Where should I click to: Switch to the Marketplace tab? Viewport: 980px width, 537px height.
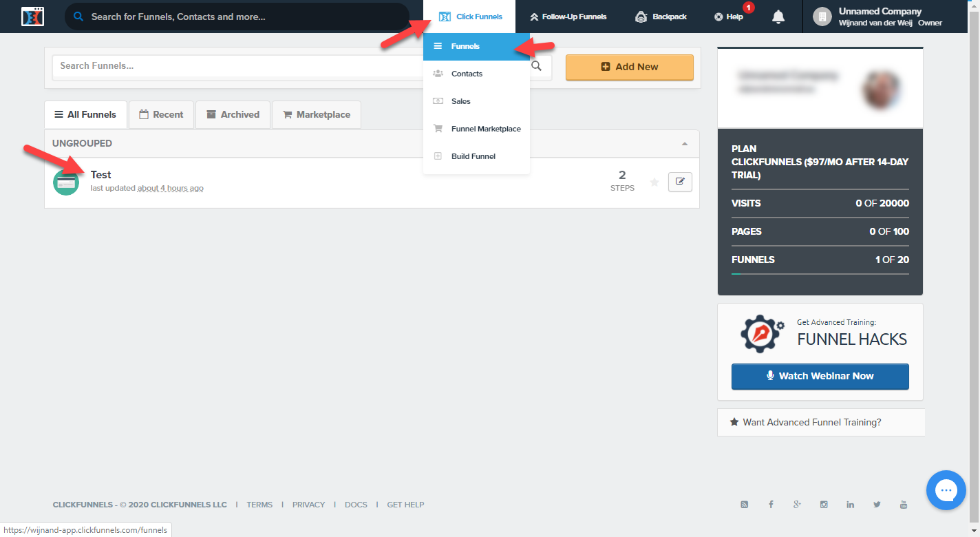(x=316, y=114)
